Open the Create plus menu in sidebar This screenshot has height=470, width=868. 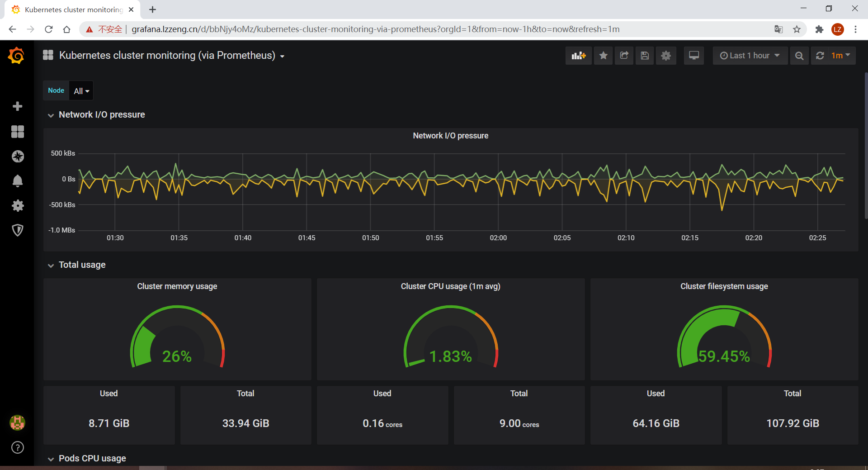coord(17,106)
